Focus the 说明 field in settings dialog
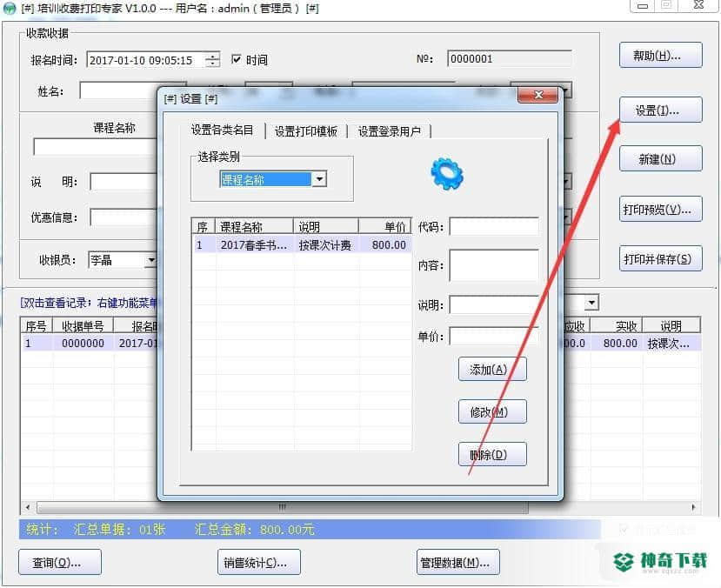 click(x=494, y=304)
